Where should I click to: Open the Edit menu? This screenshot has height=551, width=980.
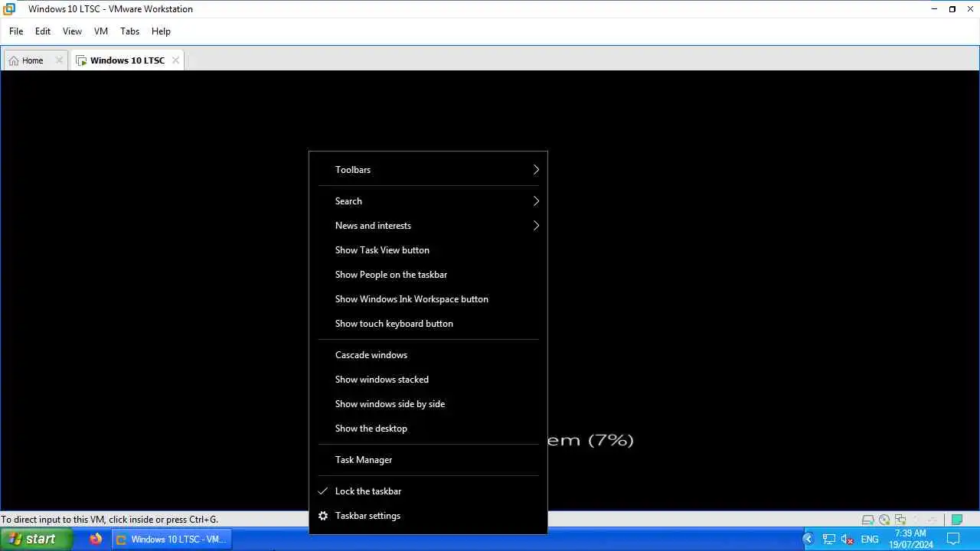43,31
